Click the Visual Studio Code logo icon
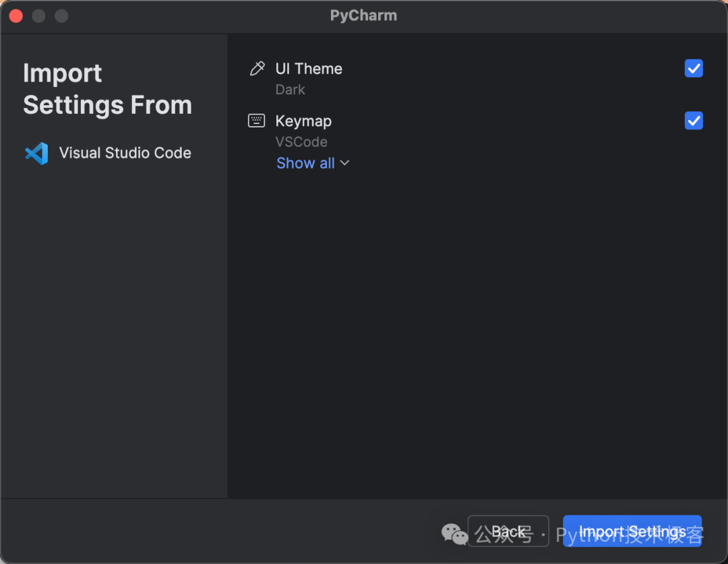Viewport: 728px width, 564px height. [36, 153]
